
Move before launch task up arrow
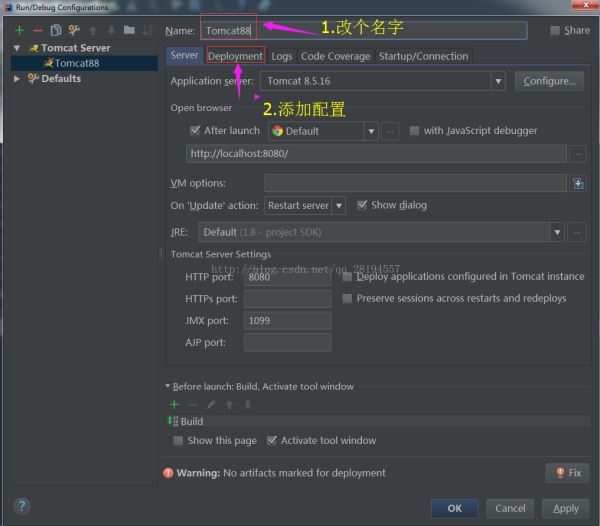coord(229,404)
